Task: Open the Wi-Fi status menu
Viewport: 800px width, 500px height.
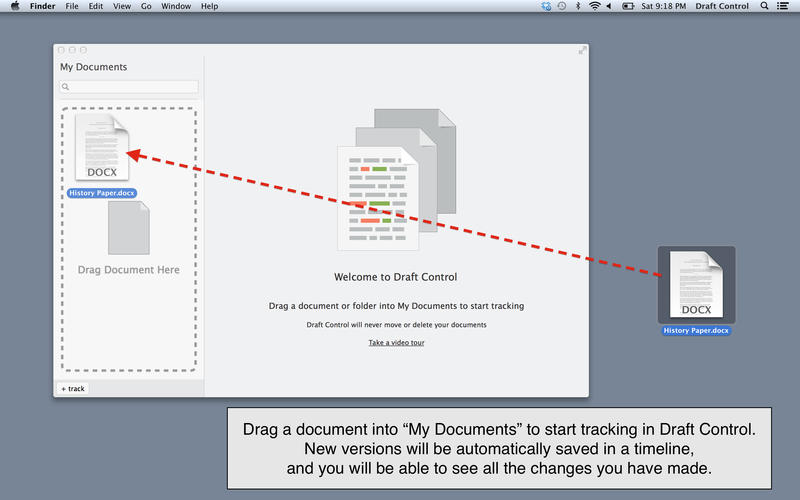Action: click(594, 6)
